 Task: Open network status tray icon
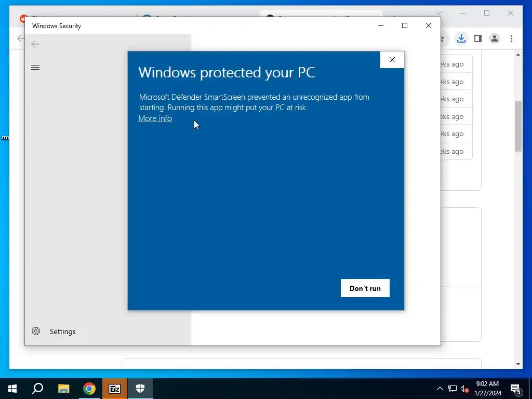[453, 389]
